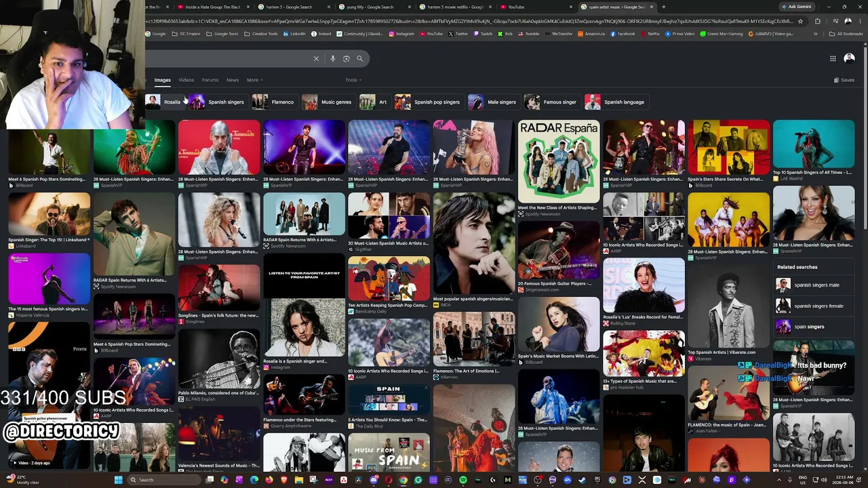Open the Instagram bookmark
This screenshot has height=488, width=868.
point(401,34)
